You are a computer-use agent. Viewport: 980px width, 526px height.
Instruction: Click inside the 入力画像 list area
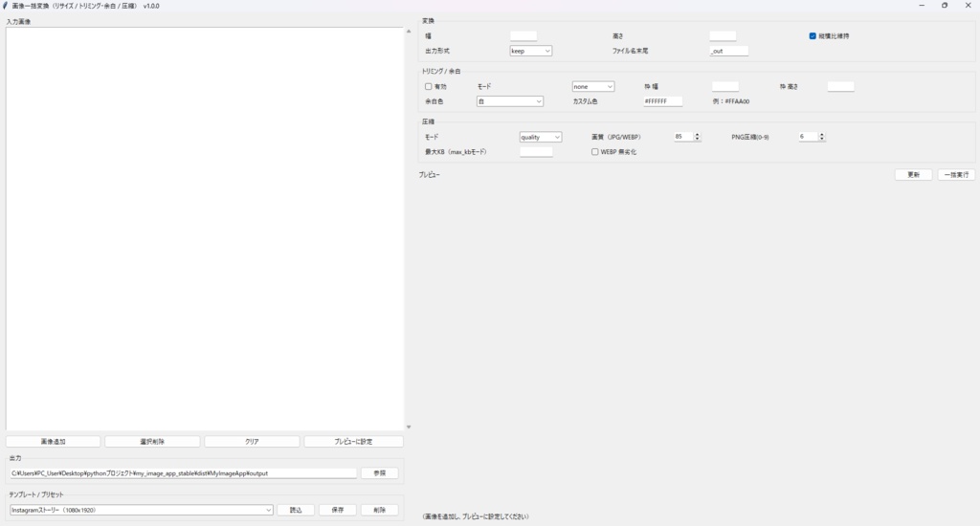[205, 228]
